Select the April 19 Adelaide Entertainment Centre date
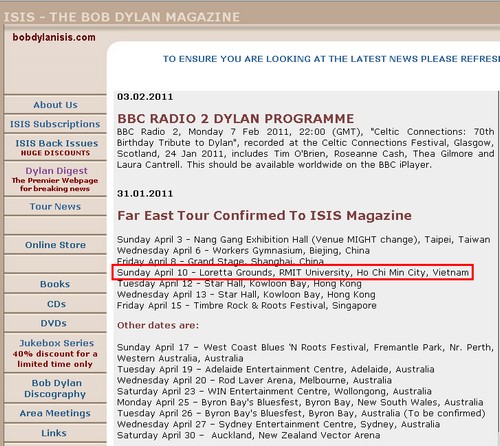The height and width of the screenshot is (446, 500). click(x=276, y=369)
